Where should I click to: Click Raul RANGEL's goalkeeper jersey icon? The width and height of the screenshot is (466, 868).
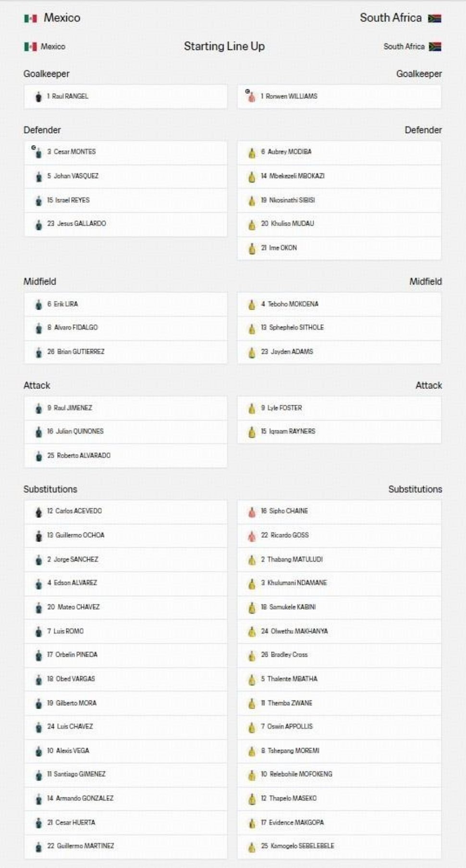tap(38, 96)
